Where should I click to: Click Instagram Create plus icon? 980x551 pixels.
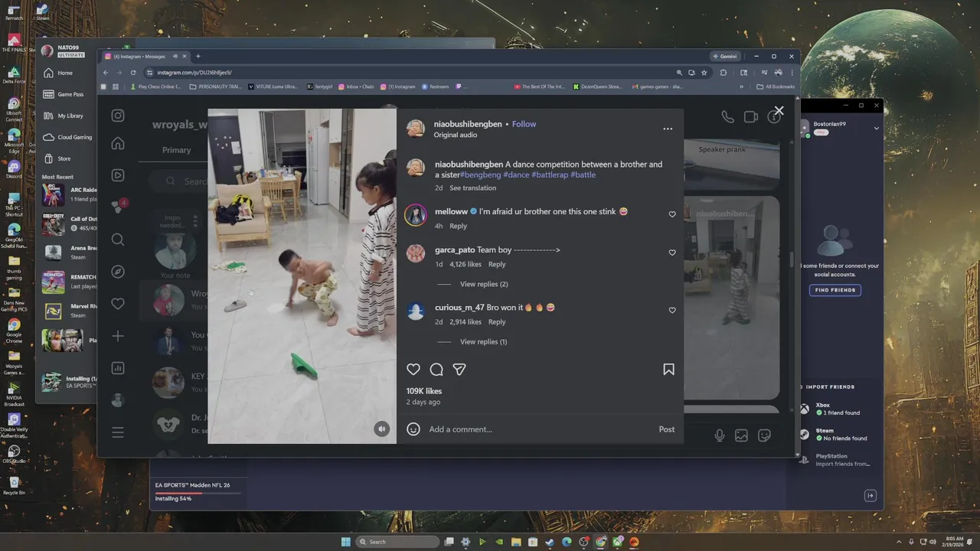click(x=118, y=336)
